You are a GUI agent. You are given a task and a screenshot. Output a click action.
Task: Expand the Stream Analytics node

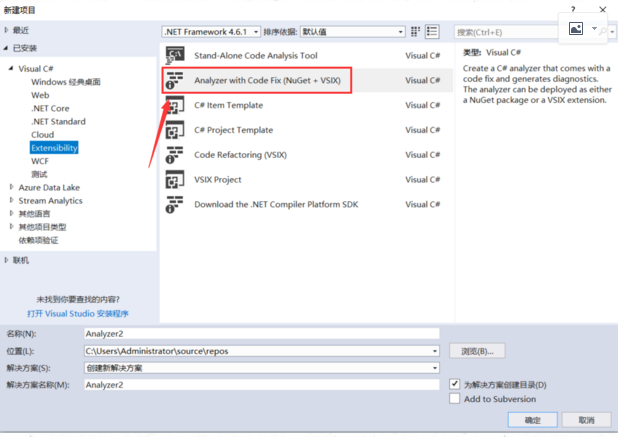click(11, 201)
